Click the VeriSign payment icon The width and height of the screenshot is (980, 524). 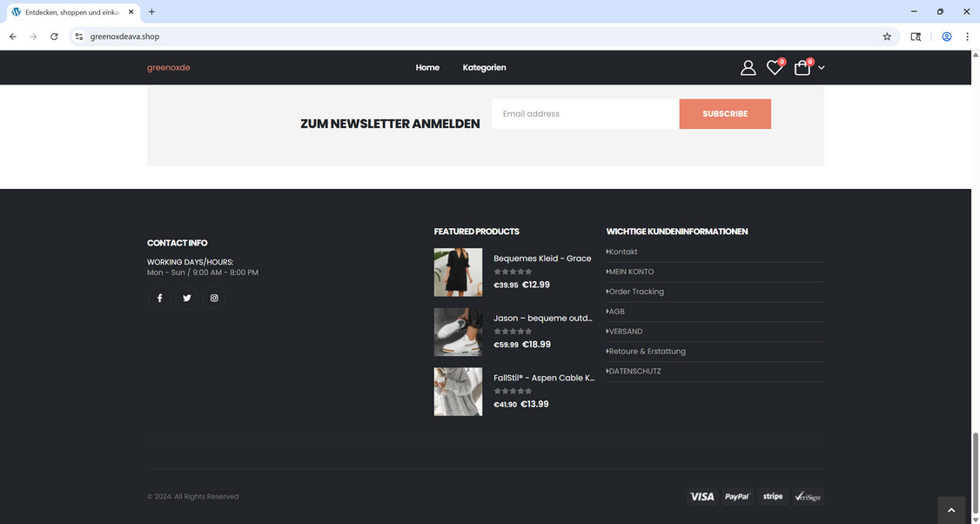[x=809, y=496]
